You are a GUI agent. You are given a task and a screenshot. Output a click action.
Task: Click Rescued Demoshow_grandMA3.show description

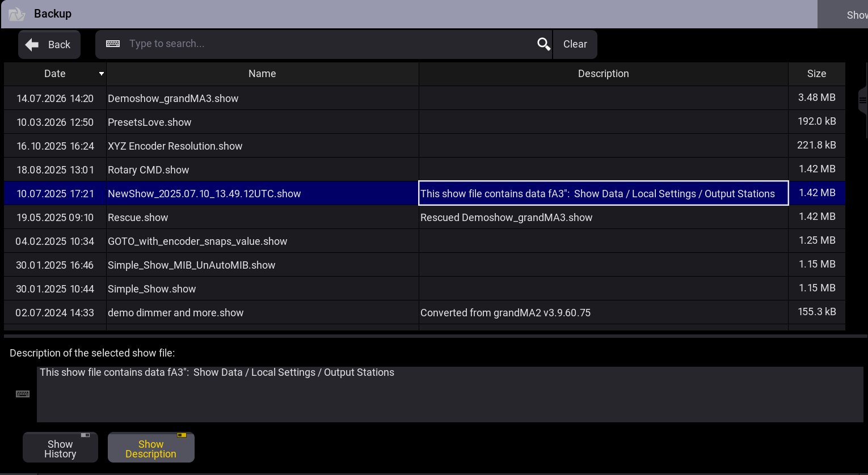[506, 218]
